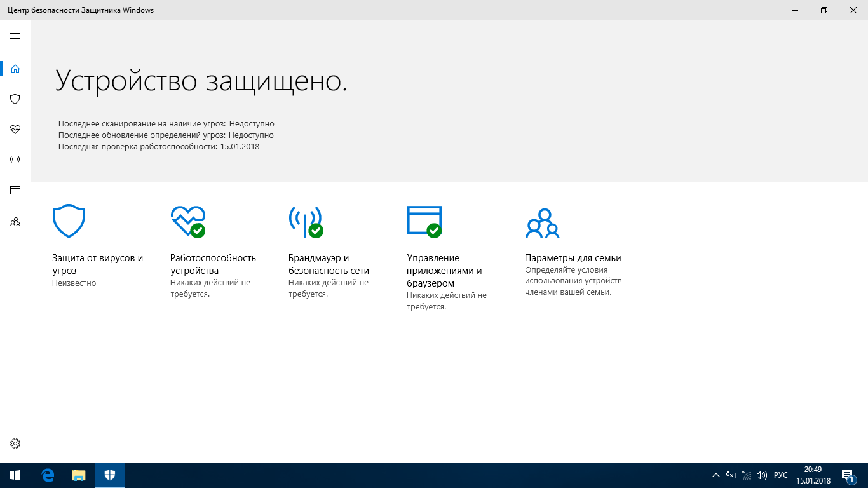Open the Windows Start menu

[x=15, y=475]
